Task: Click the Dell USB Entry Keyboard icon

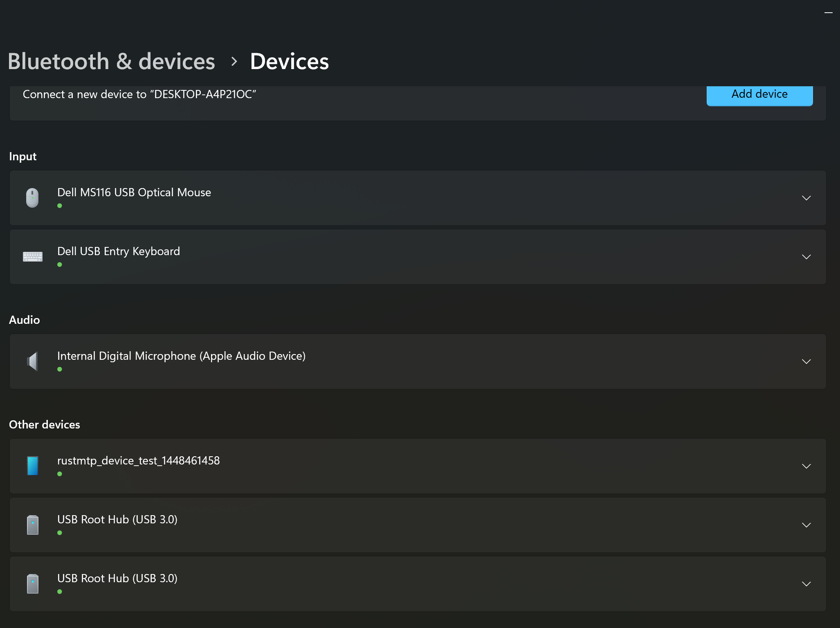Action: coord(33,256)
